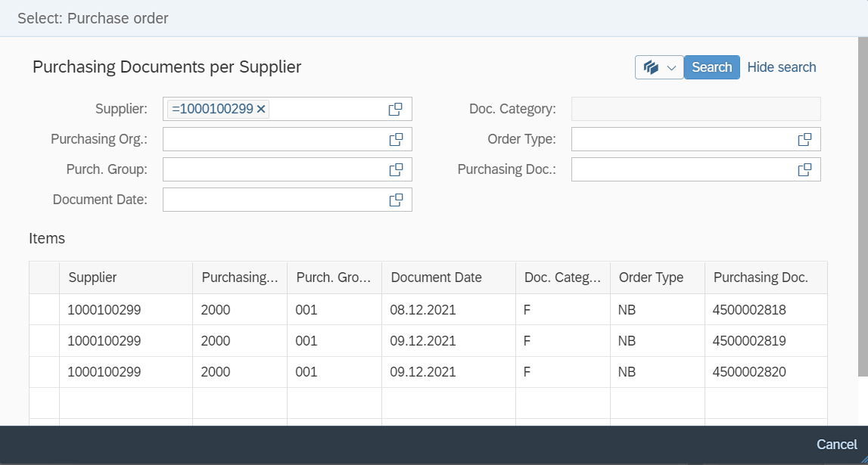The image size is (868, 465).
Task: Open value help icon for Supplier field
Action: (x=395, y=110)
